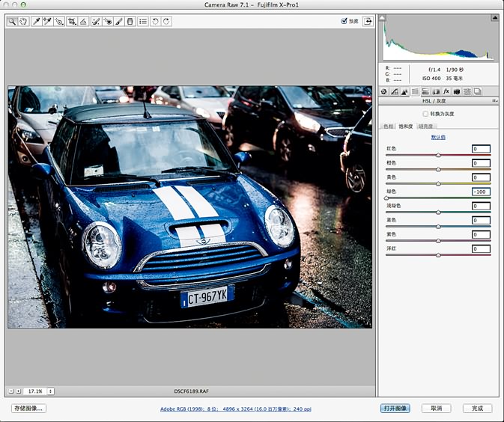Click the 洋红 saturation slider handle
504x422 pixels.
coord(438,255)
